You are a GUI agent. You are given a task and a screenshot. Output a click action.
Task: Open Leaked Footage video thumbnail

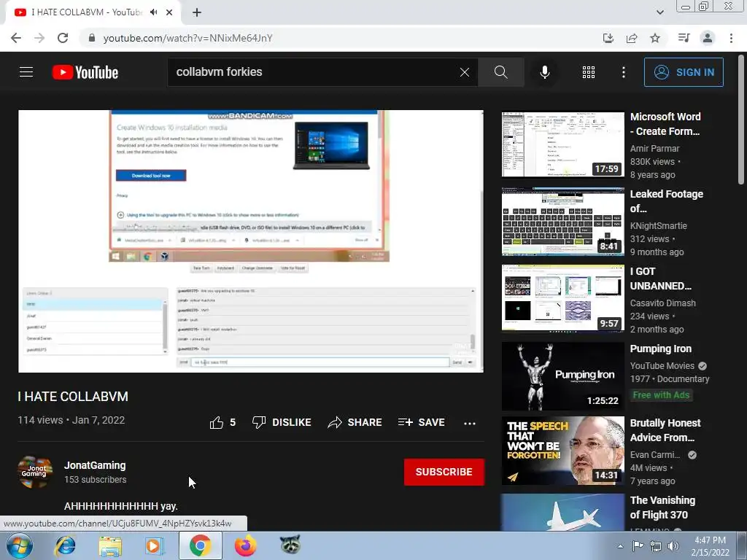(x=562, y=222)
